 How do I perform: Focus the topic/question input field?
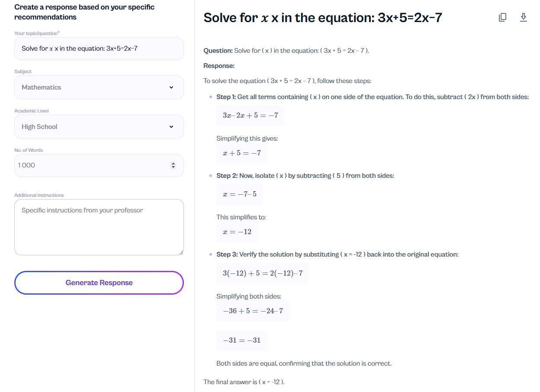coord(99,48)
